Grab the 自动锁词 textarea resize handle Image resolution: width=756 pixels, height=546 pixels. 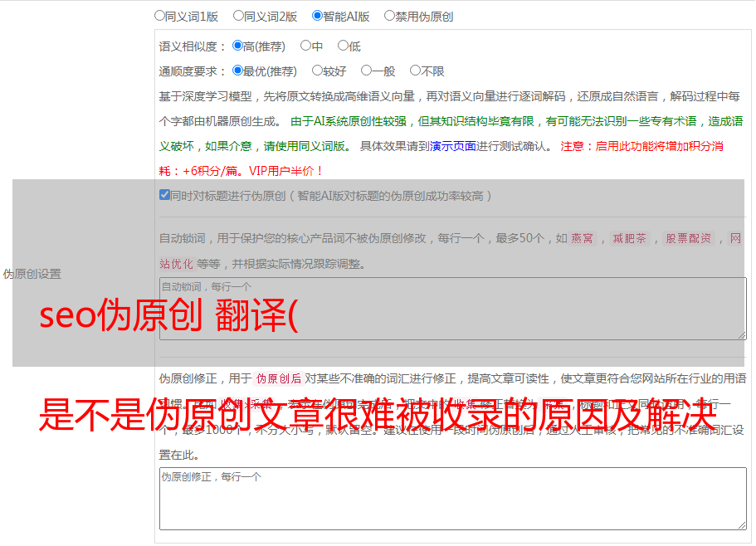[x=742, y=335]
